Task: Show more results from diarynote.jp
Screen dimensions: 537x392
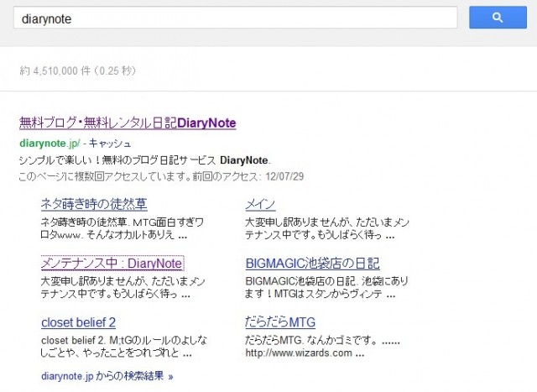Action: click(x=107, y=376)
